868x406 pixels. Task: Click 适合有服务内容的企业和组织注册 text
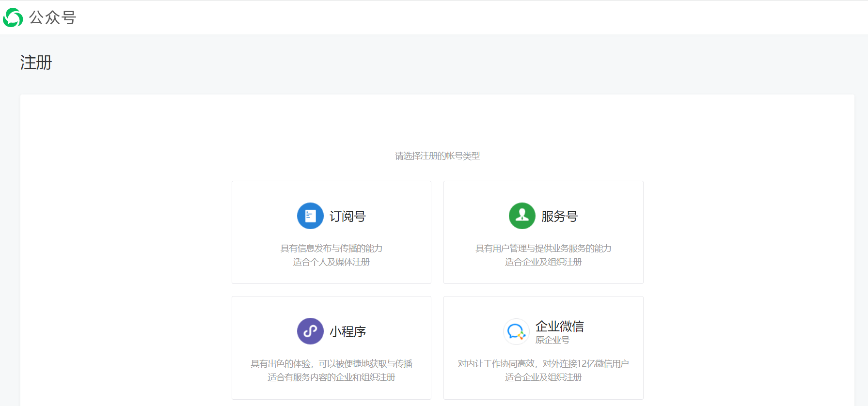click(x=331, y=377)
